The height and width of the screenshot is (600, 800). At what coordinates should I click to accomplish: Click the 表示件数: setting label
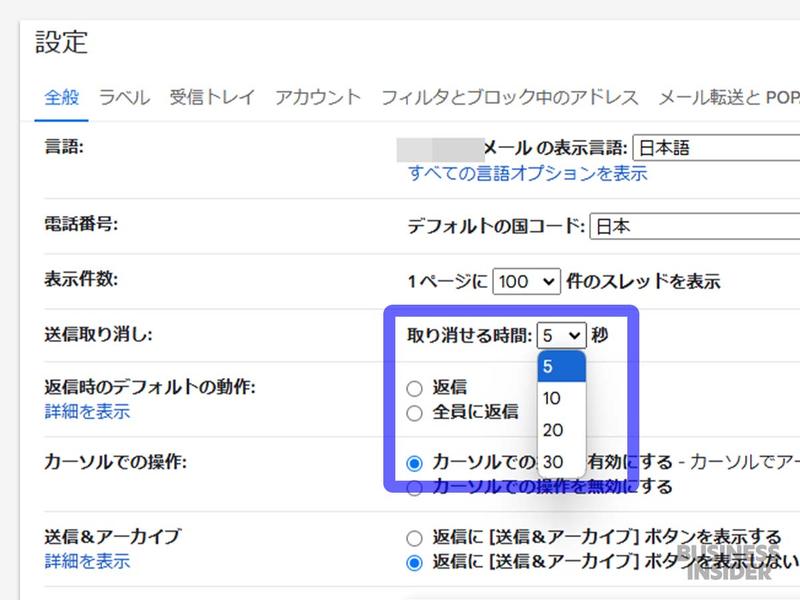(81, 280)
